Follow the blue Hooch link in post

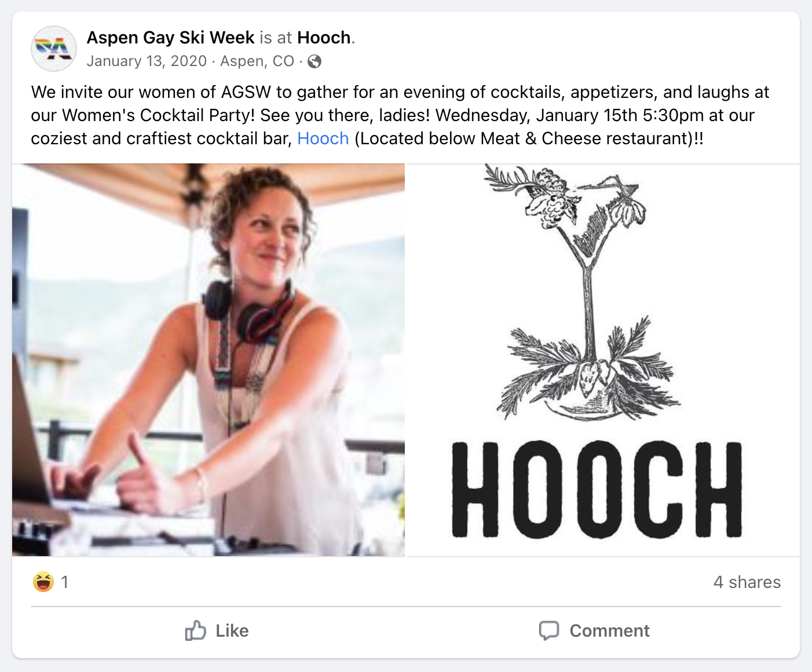click(x=323, y=138)
